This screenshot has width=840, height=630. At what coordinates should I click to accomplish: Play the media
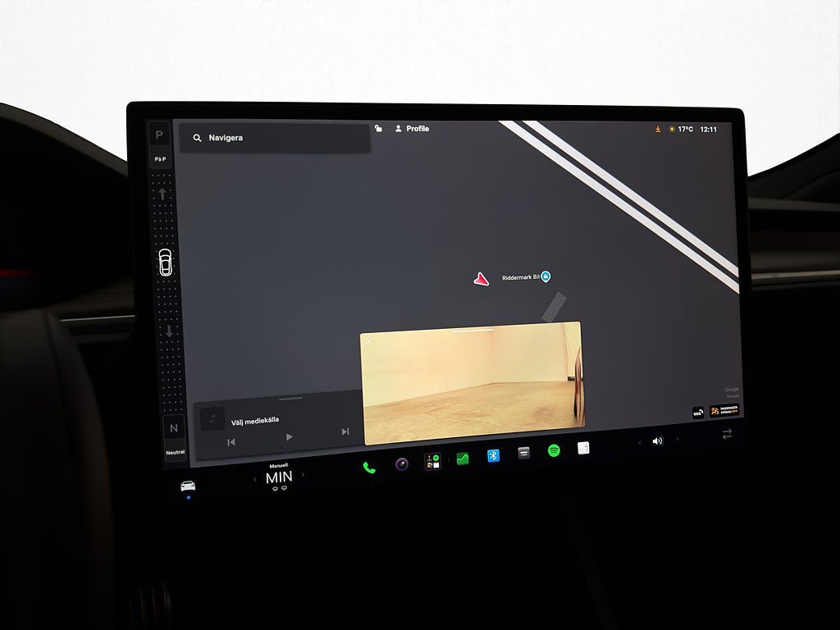tap(290, 436)
